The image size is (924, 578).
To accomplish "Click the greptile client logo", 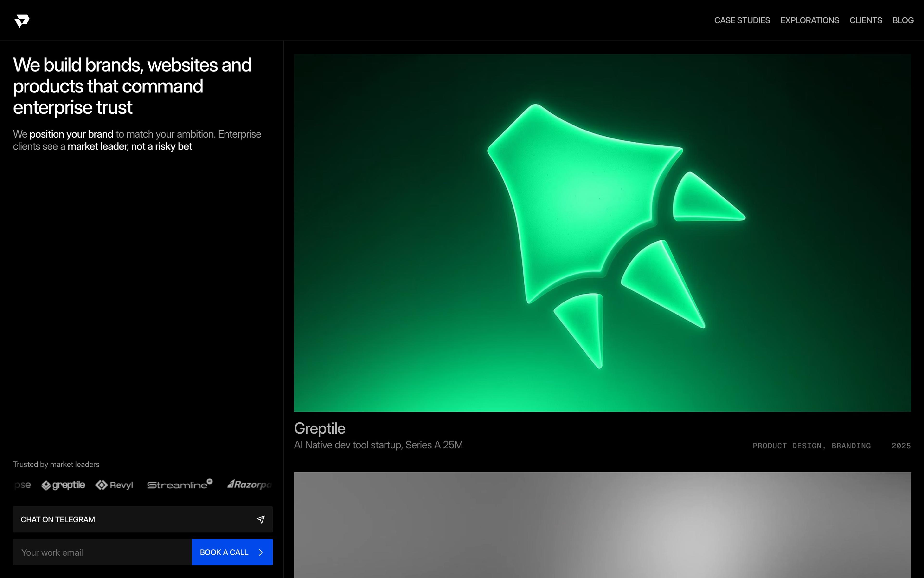I will coord(63,485).
